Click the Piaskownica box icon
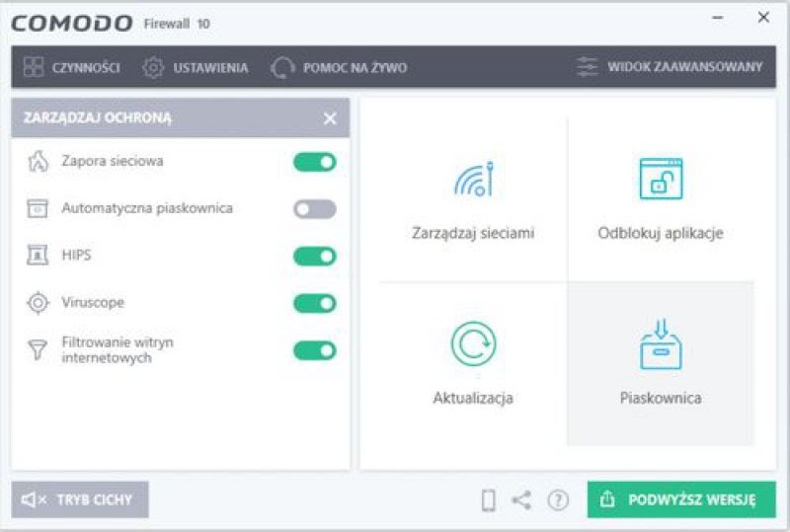790x532 pixels. click(661, 344)
